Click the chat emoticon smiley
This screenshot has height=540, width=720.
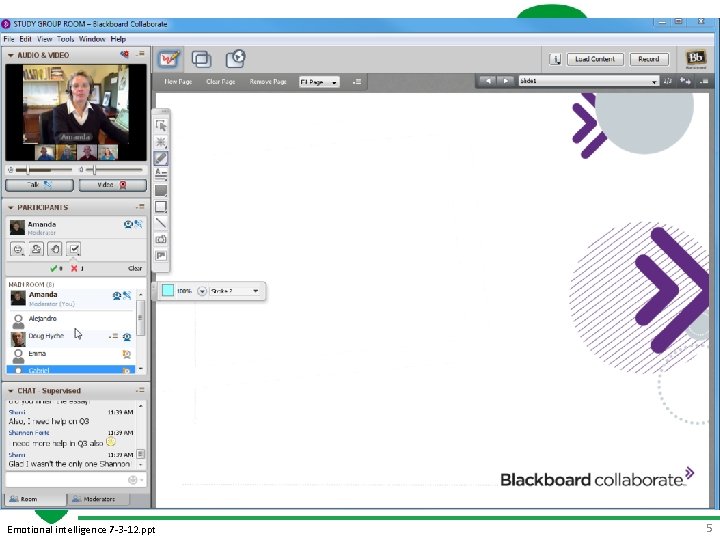(132, 480)
